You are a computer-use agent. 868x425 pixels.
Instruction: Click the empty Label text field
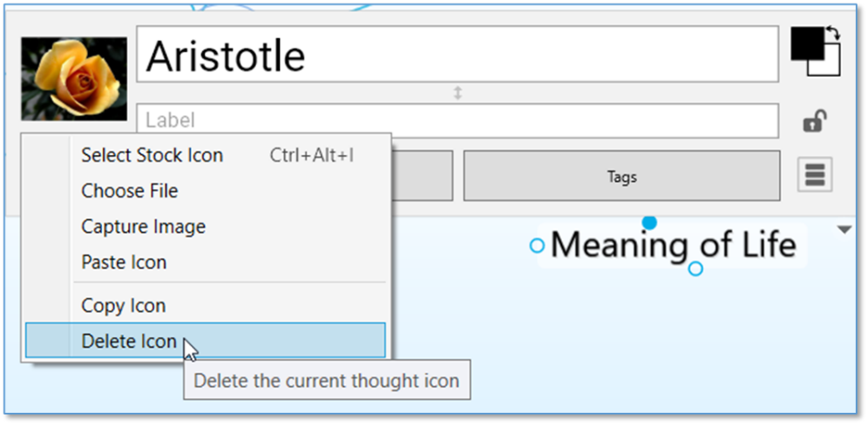[x=457, y=120]
